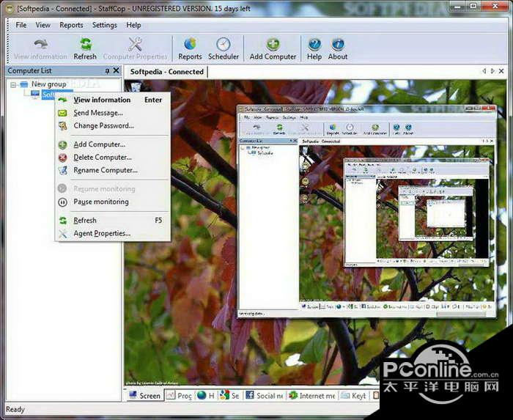Image resolution: width=513 pixels, height=420 pixels.
Task: Open the View menu
Action: 43,25
